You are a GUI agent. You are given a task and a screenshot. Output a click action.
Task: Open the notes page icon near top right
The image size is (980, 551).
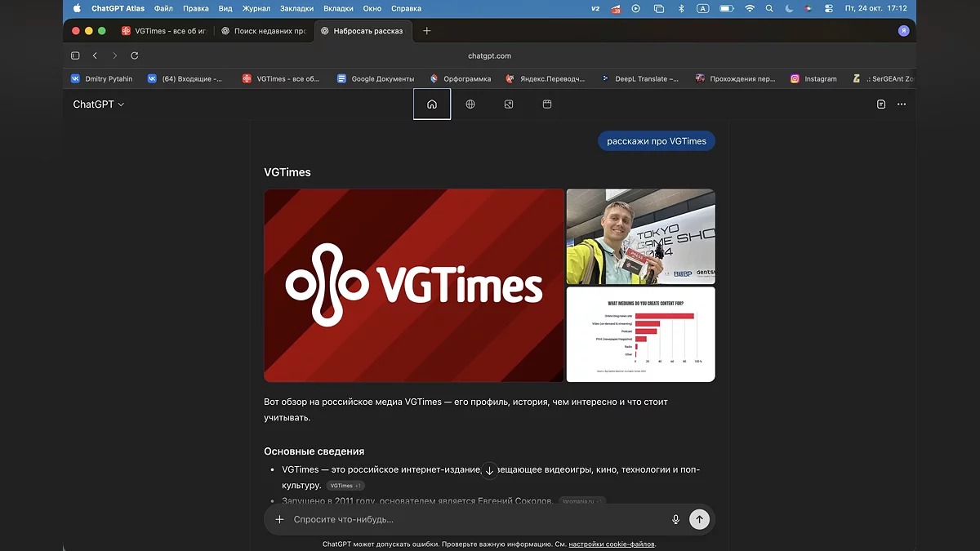click(881, 104)
